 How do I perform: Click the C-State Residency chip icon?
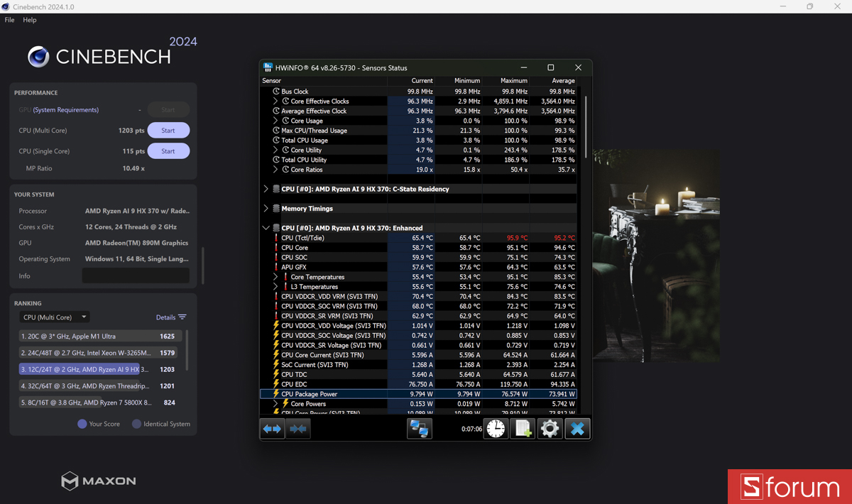coord(276,189)
